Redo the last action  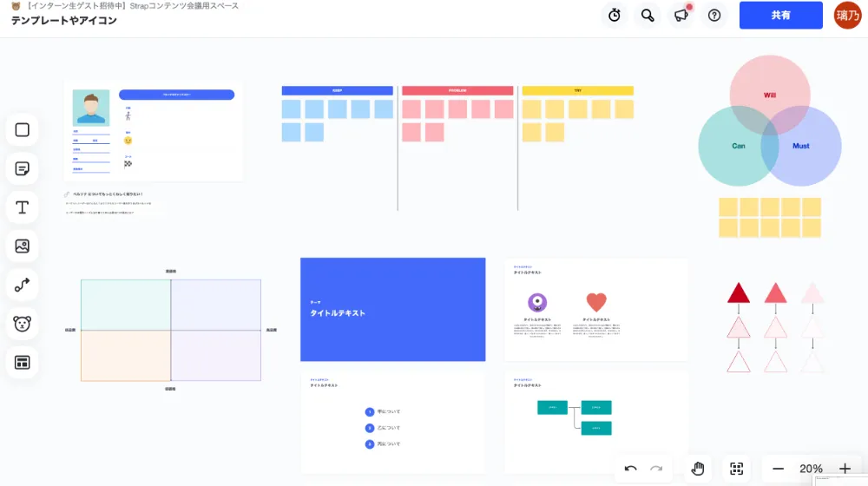click(656, 469)
